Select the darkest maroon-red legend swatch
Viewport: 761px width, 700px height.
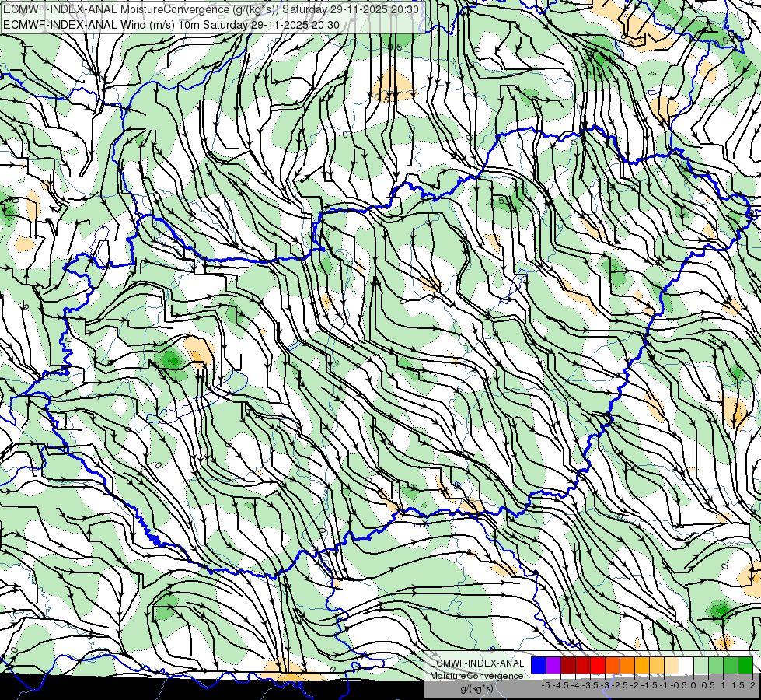point(568,665)
